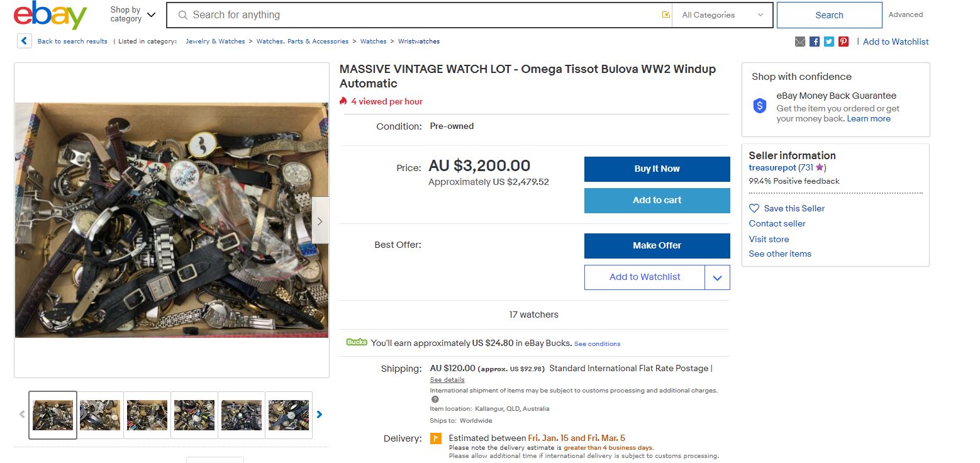Image resolution: width=980 pixels, height=463 pixels.
Task: Save this Seller heart toggle
Action: tap(754, 208)
